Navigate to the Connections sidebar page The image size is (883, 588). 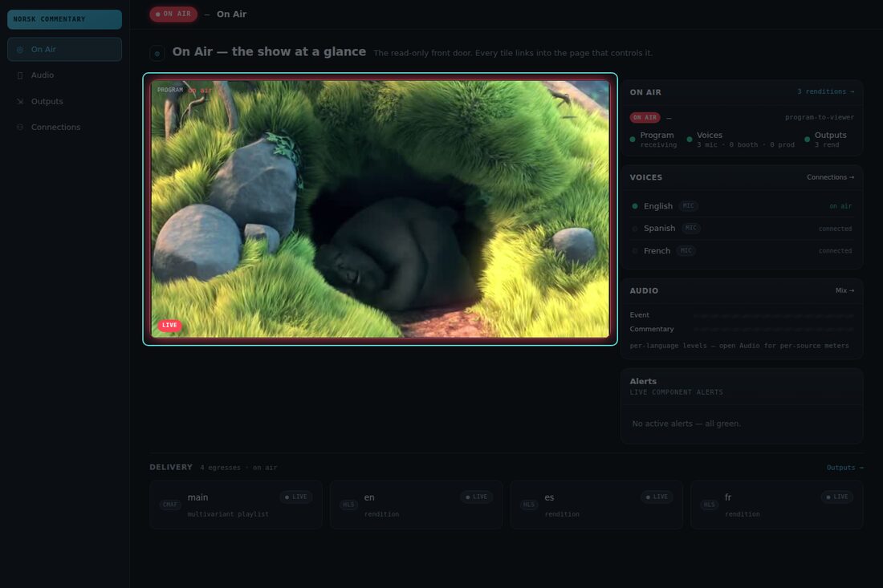(x=65, y=128)
